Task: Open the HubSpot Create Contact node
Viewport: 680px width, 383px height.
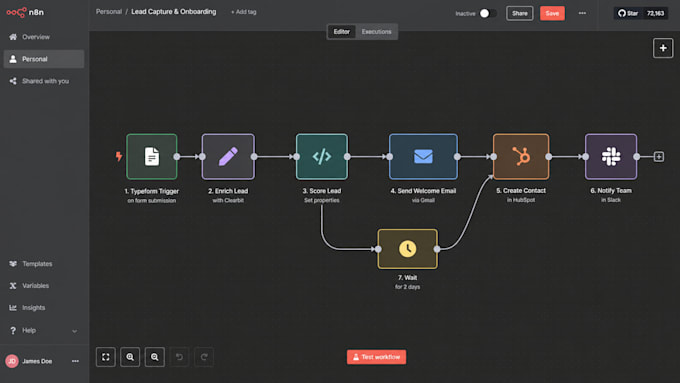Action: pos(521,157)
